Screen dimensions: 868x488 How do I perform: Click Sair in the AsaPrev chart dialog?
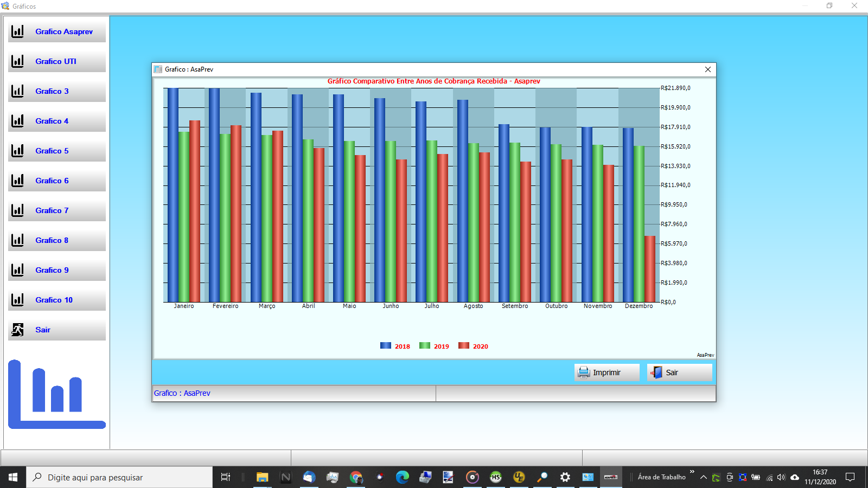(680, 373)
